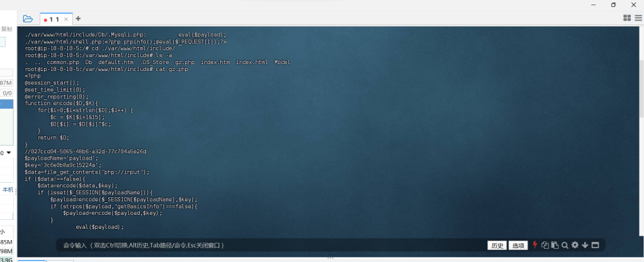Viewport: 644px width, 262px height.
Task: Open the connection manager folder icon
Action: 28,19
